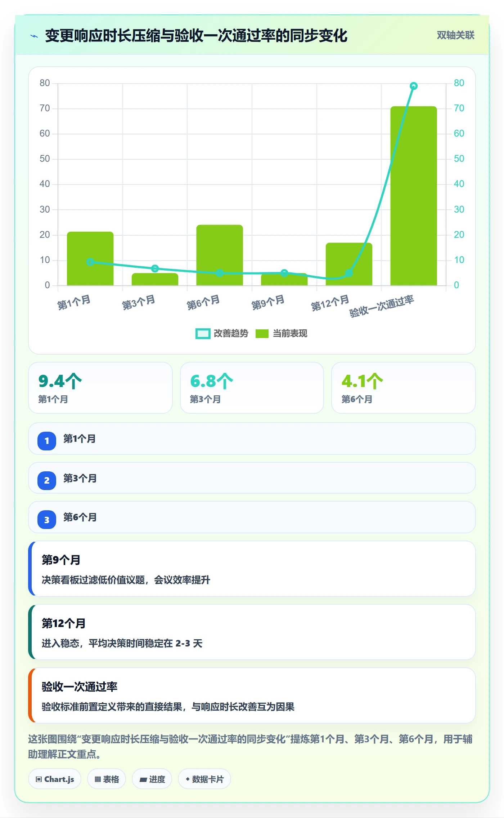Select the Chart.js tag

pos(55,779)
